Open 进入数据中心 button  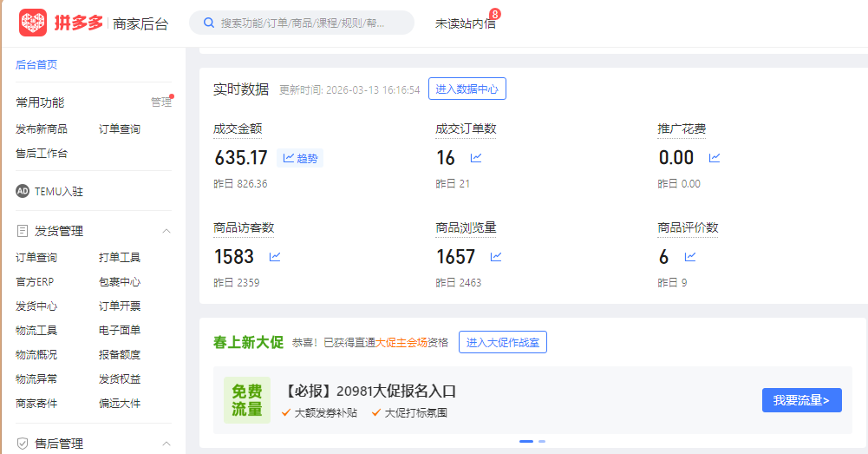coord(467,89)
